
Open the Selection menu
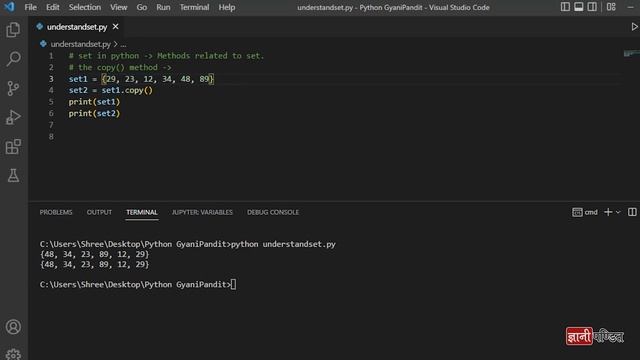(85, 7)
